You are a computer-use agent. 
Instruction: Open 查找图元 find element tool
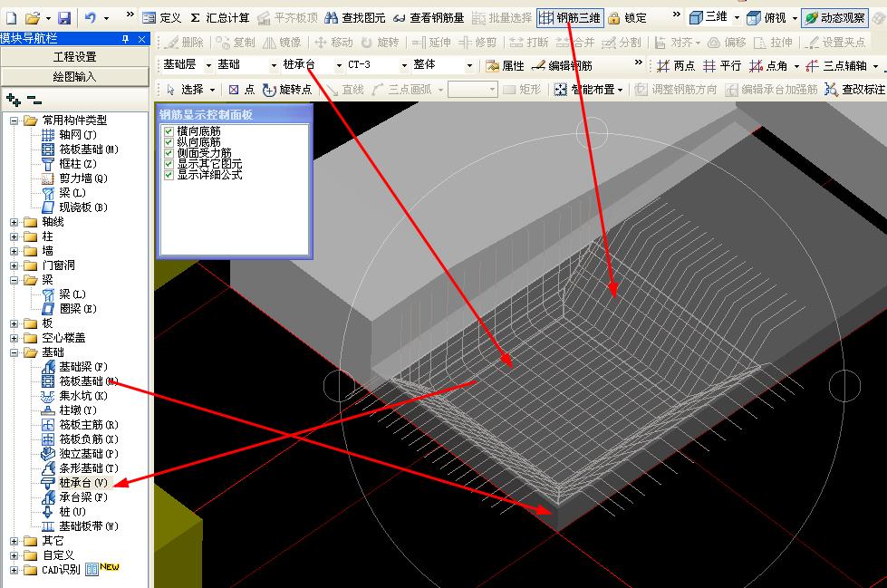tap(355, 18)
